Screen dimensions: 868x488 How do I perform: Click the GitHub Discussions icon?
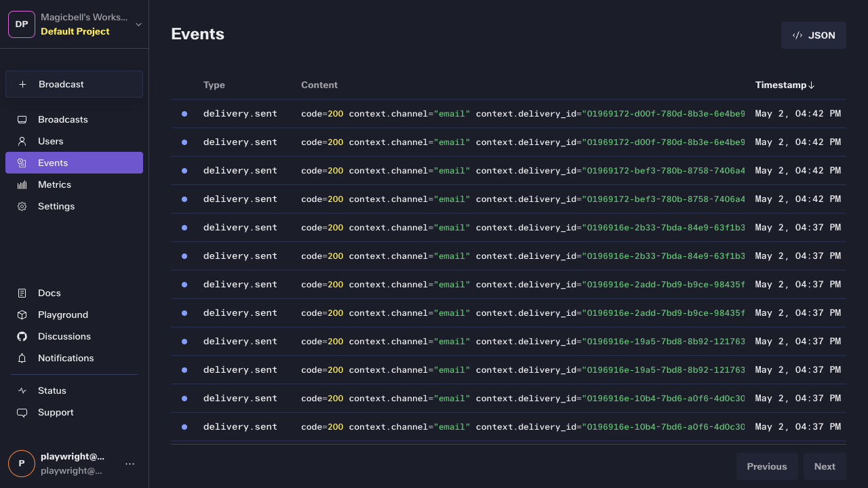pos(22,336)
